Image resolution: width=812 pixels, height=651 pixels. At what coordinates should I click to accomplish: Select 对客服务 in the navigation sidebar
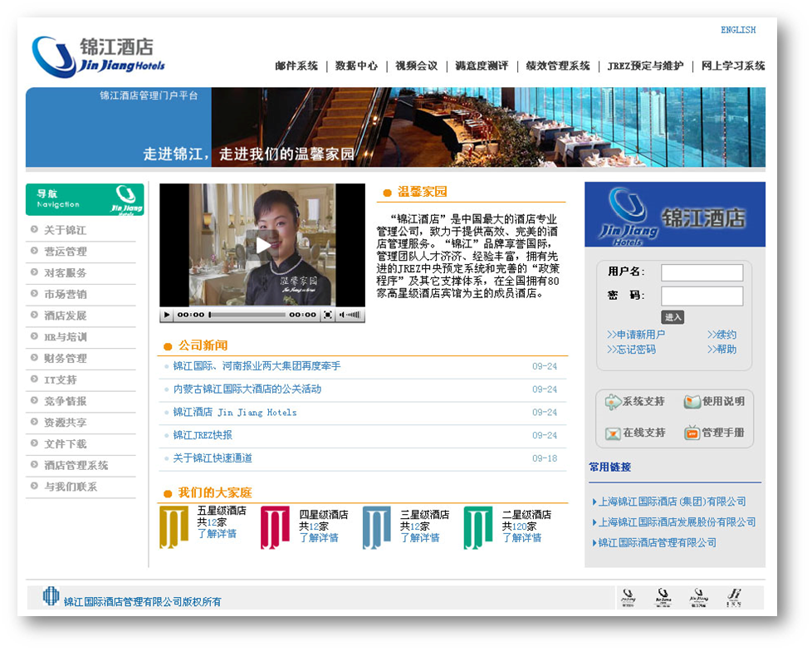click(66, 273)
